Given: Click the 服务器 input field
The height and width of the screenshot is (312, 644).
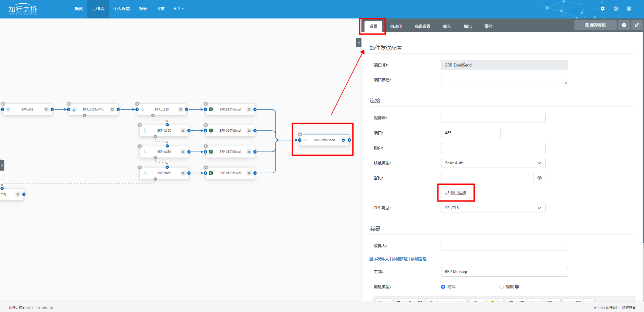Looking at the screenshot, I should [x=493, y=118].
